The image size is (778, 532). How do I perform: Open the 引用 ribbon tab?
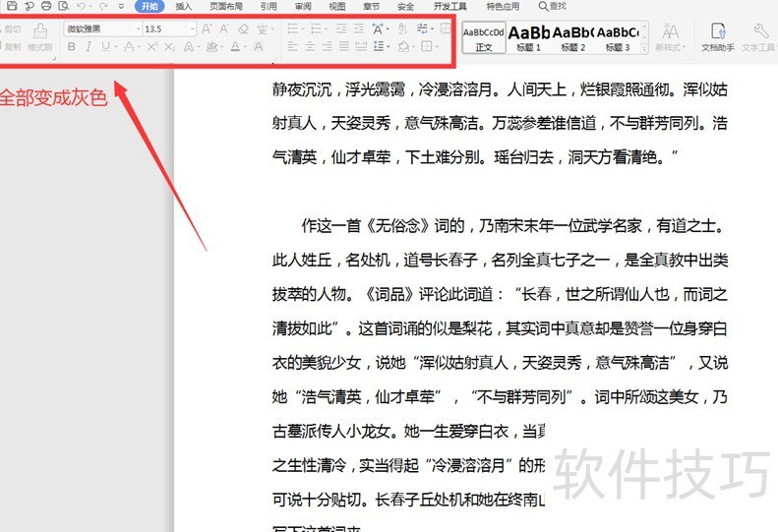point(269,7)
